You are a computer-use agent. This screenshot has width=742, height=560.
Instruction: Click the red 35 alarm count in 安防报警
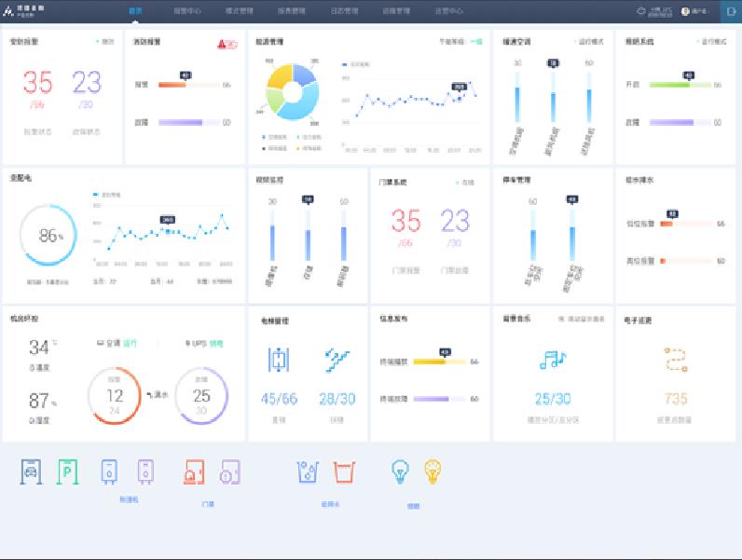coord(38,83)
